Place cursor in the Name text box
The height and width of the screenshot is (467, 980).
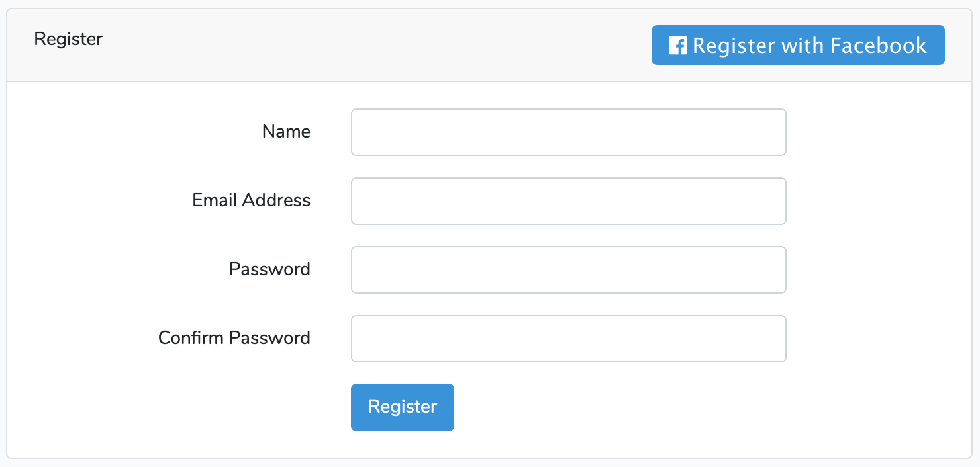click(x=568, y=132)
